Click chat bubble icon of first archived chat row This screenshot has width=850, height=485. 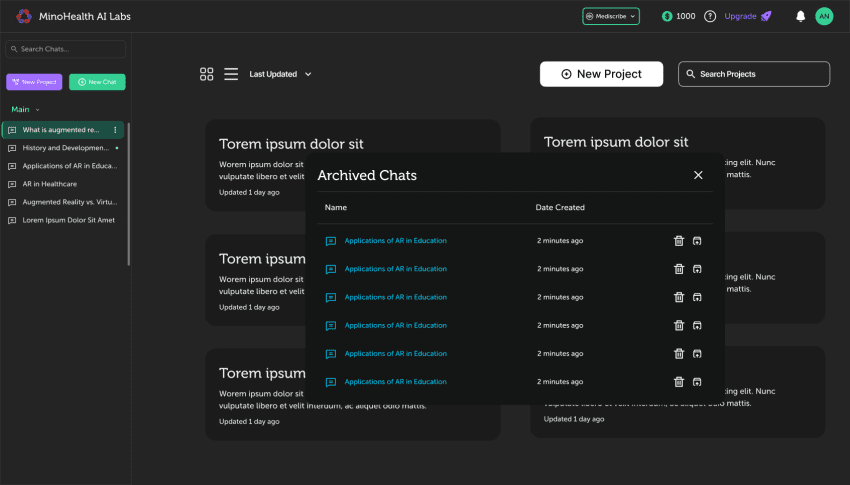(331, 241)
